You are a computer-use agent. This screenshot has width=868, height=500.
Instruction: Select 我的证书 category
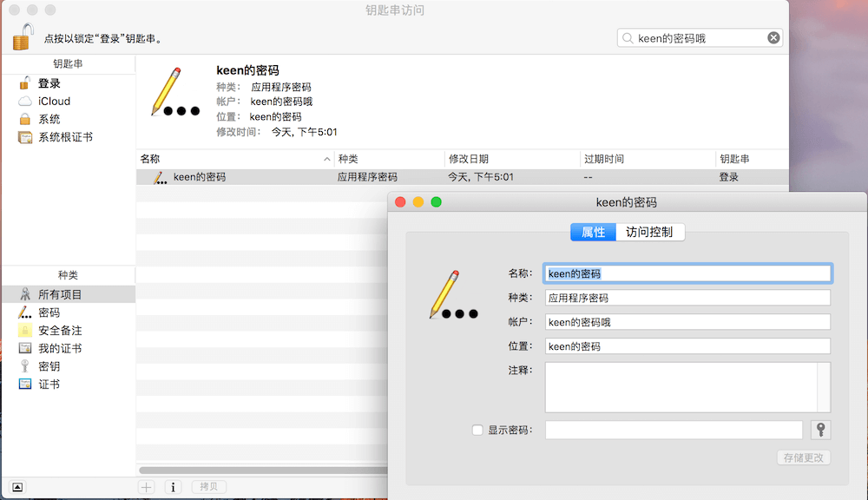point(60,349)
